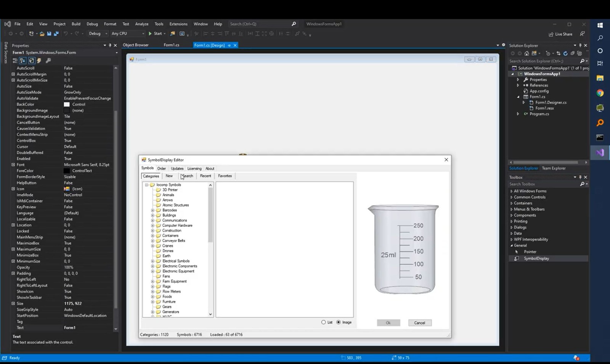Collapse the Iocomp Symbols root node
The width and height of the screenshot is (610, 364).
[146, 185]
